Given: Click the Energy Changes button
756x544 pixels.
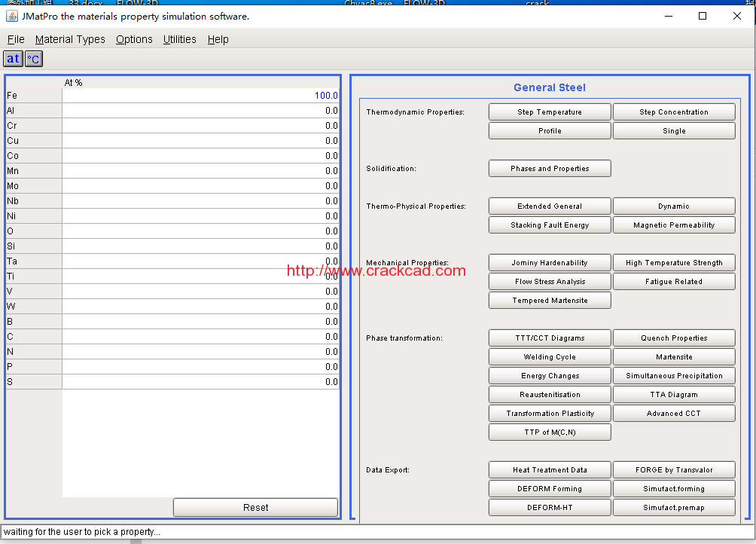Looking at the screenshot, I should pyautogui.click(x=550, y=375).
